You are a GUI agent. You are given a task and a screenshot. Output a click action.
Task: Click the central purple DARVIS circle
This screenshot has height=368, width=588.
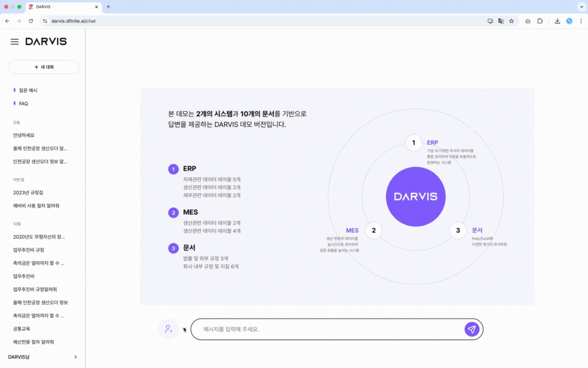[x=416, y=196]
